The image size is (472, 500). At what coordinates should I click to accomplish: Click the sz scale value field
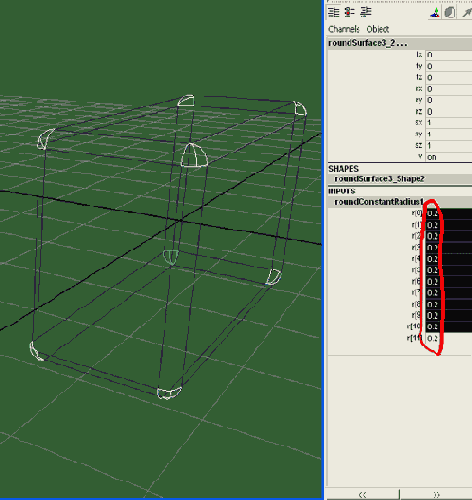click(449, 145)
